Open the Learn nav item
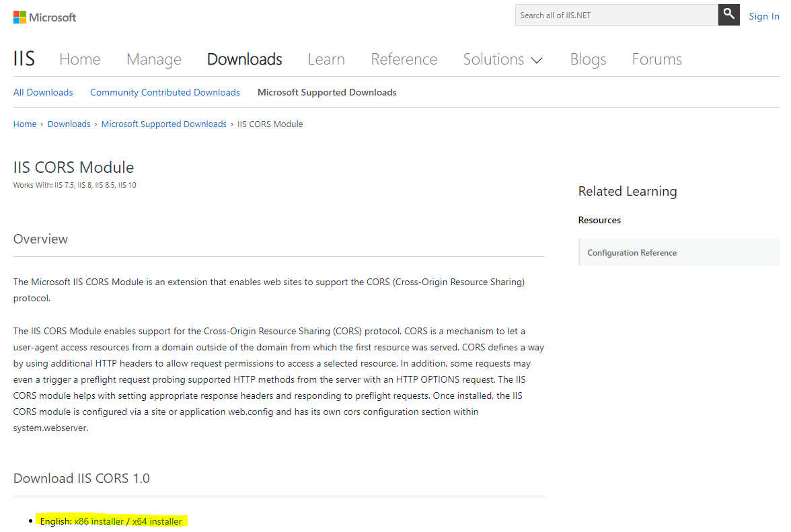Image resolution: width=791 pixels, height=532 pixels. pyautogui.click(x=326, y=59)
